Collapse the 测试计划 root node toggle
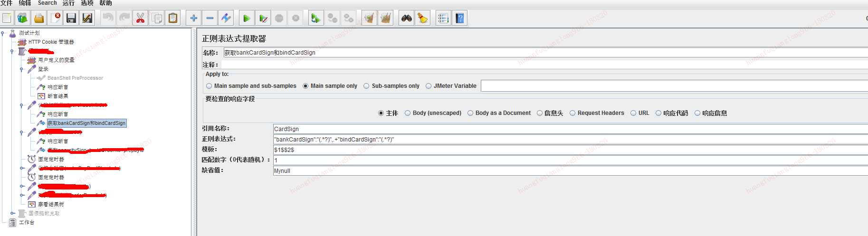This screenshot has height=236, width=868. (x=3, y=33)
